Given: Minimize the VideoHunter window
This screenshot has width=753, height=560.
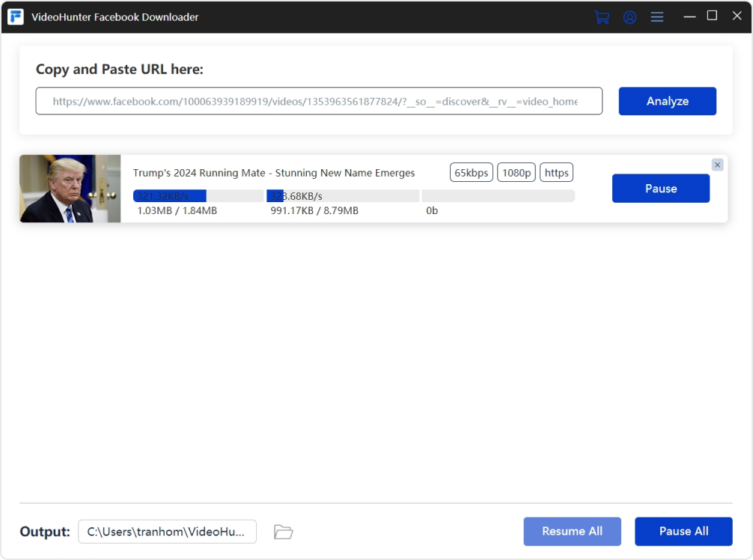Looking at the screenshot, I should (x=689, y=16).
